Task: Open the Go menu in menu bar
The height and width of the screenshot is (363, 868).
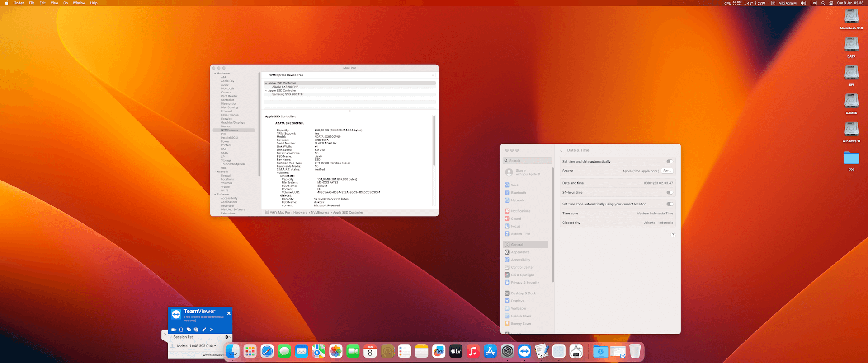Action: [x=66, y=3]
